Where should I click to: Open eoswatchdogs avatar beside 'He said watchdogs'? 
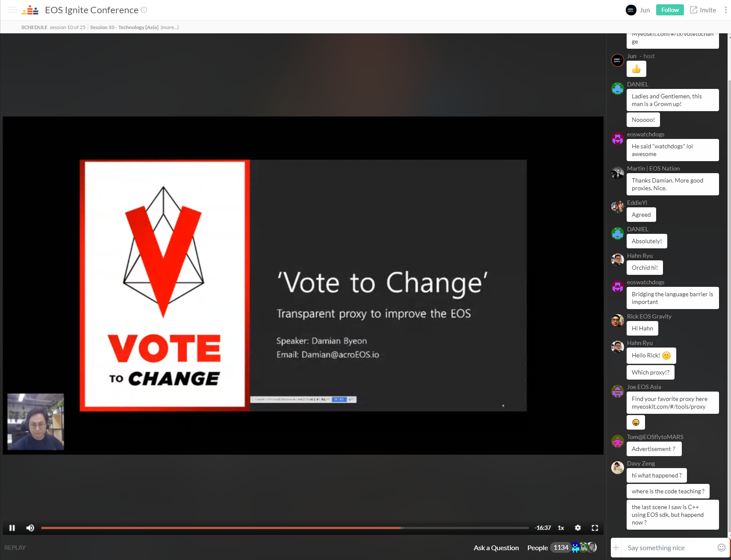pos(617,139)
